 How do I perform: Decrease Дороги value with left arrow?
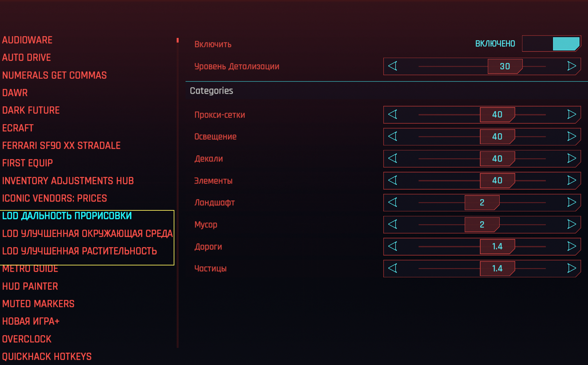coord(393,246)
